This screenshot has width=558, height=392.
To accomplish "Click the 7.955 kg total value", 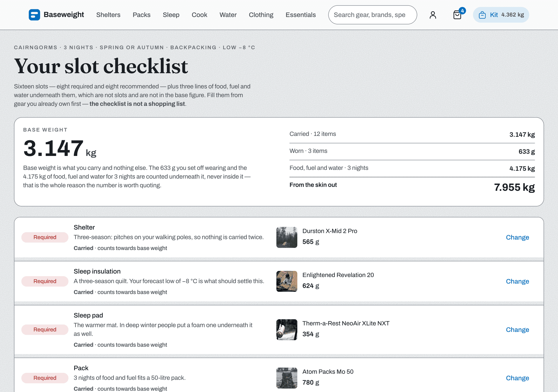I will [x=514, y=187].
